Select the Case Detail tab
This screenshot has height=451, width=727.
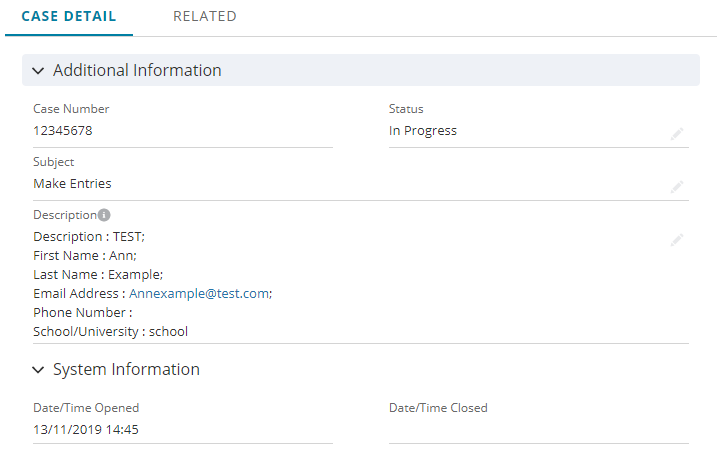coord(69,17)
